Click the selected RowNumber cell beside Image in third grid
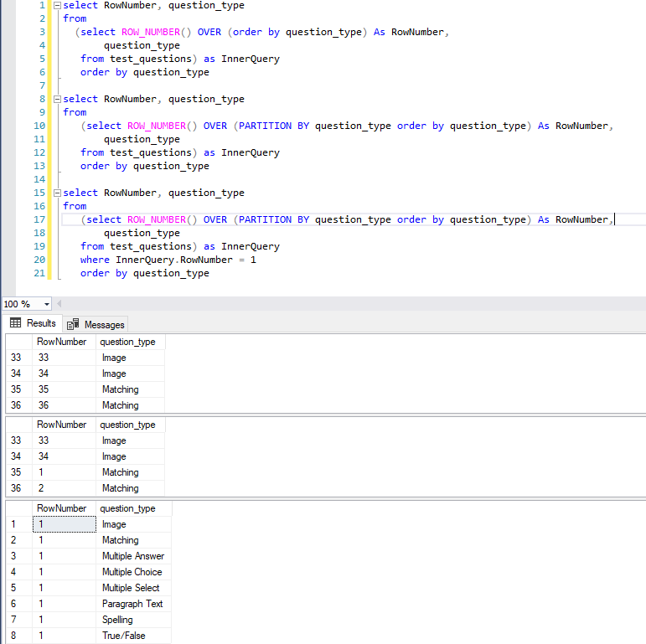 [x=65, y=524]
